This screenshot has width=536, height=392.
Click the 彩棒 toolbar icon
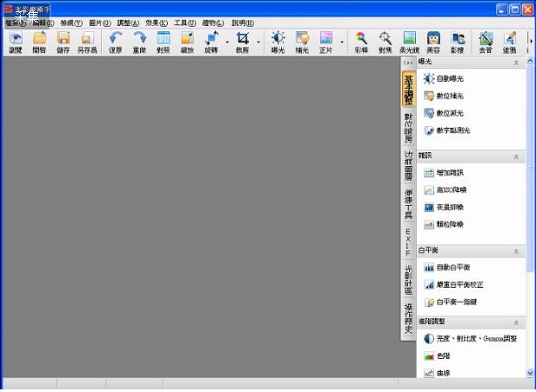coord(361,40)
